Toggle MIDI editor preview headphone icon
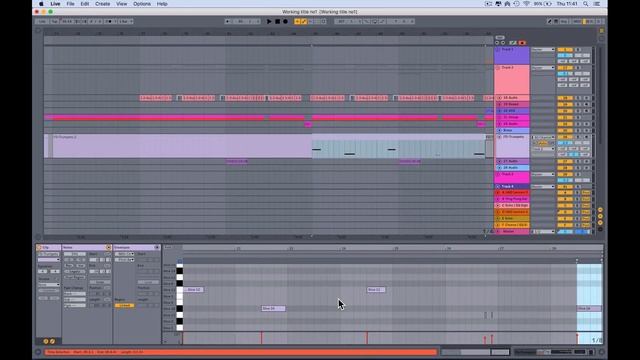Viewport: 640px width, 360px height. click(180, 260)
